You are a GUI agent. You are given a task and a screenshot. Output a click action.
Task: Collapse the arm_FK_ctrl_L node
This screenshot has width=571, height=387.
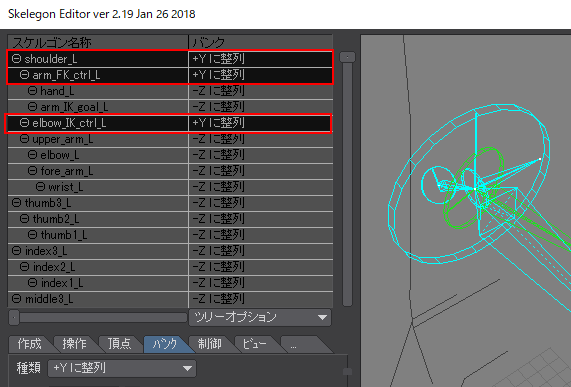point(24,75)
